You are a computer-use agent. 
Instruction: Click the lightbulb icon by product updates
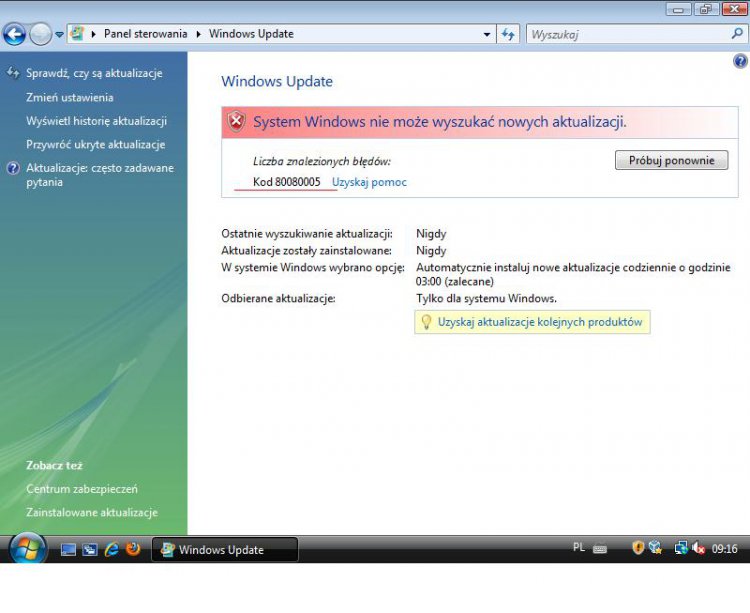pos(426,322)
